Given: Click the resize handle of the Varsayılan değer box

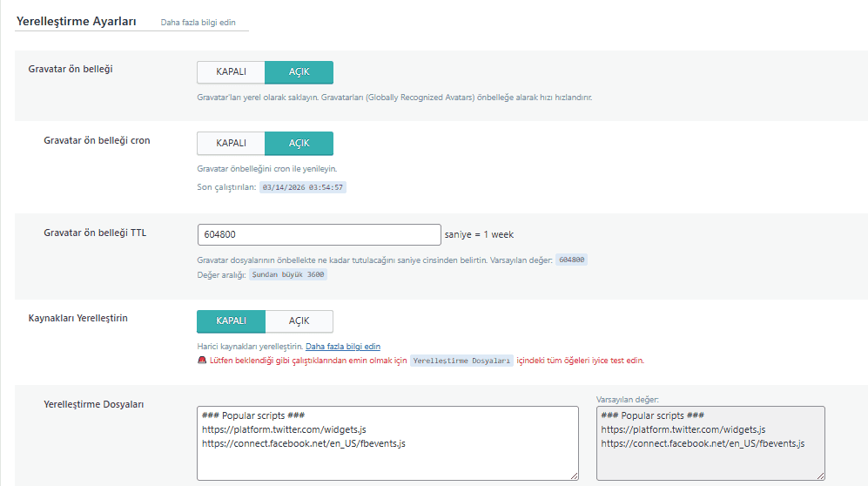Looking at the screenshot, I should 820,476.
